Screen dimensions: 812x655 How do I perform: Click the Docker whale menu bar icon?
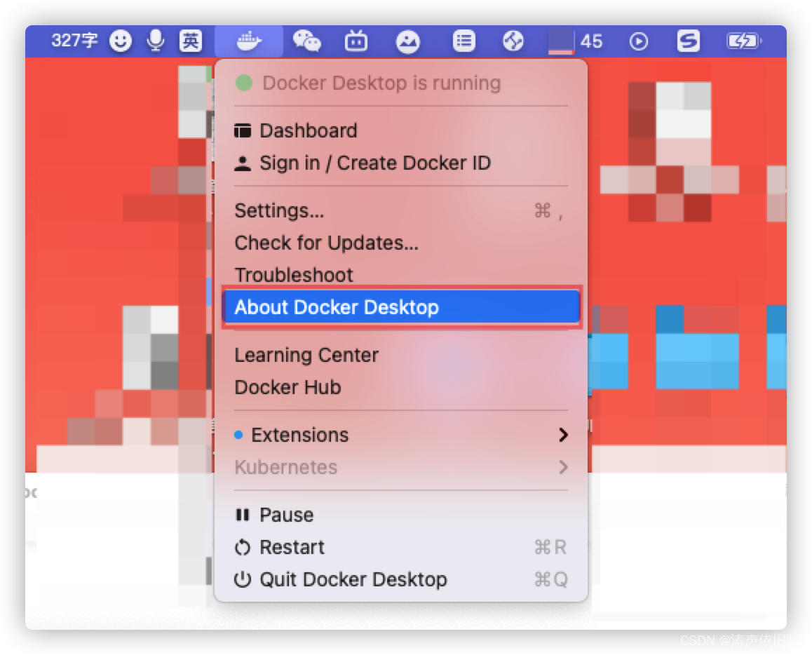pyautogui.click(x=249, y=41)
